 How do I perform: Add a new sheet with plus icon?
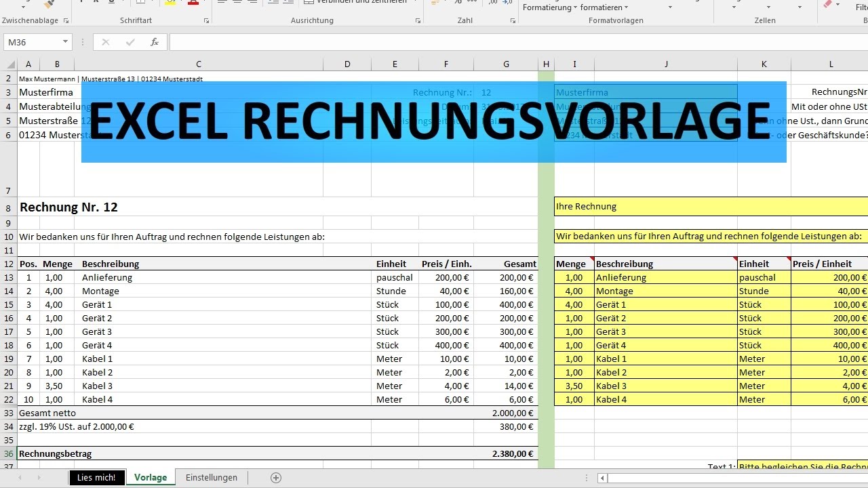(x=276, y=478)
